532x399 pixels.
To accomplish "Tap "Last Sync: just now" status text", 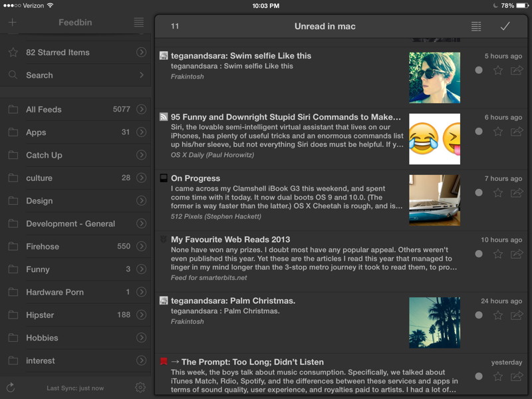I will 75,388.
